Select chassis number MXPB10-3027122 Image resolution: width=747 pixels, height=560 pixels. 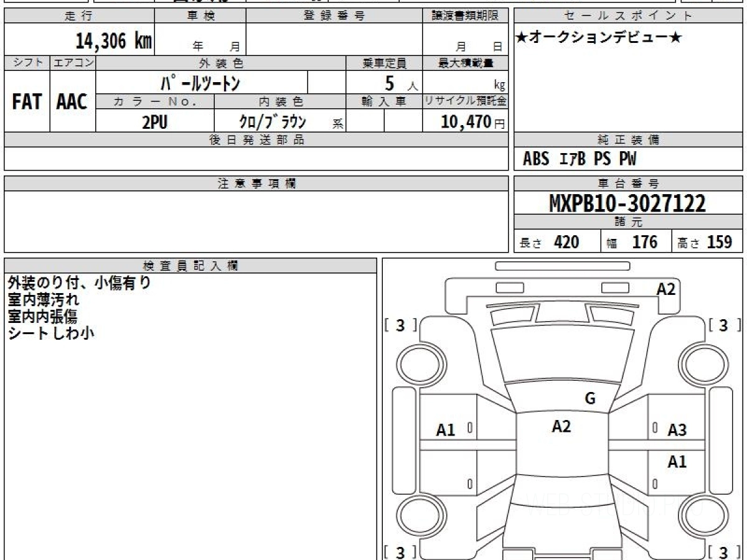[627, 203]
